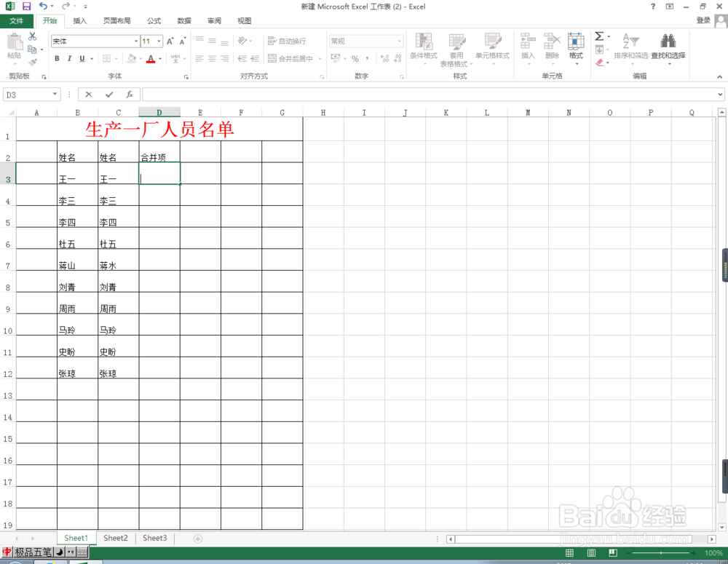Open the Font dialog launcher
Viewport: 728px width, 564px height.
click(186, 77)
